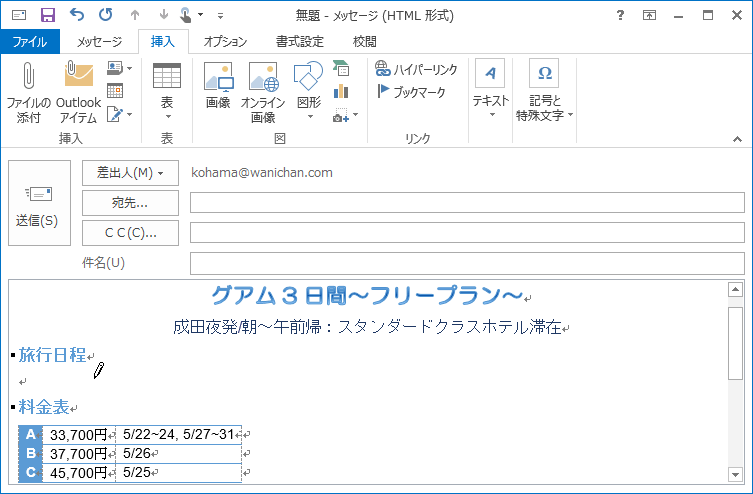Open the 書式設定 tab

coord(300,42)
